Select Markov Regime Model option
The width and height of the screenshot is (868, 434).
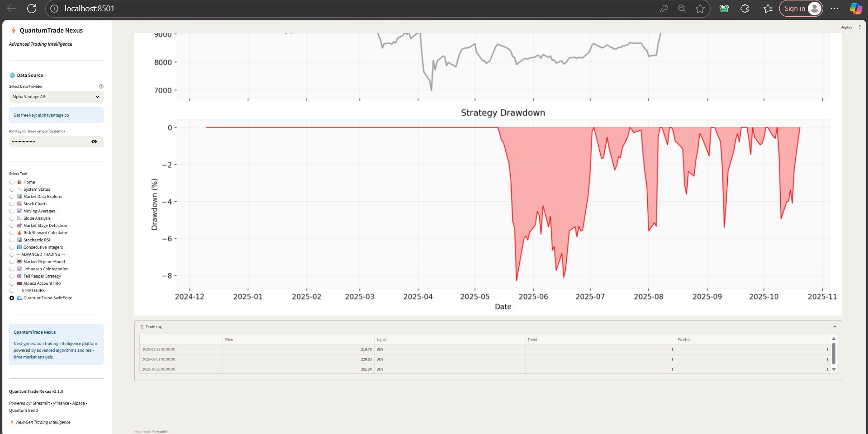point(12,262)
